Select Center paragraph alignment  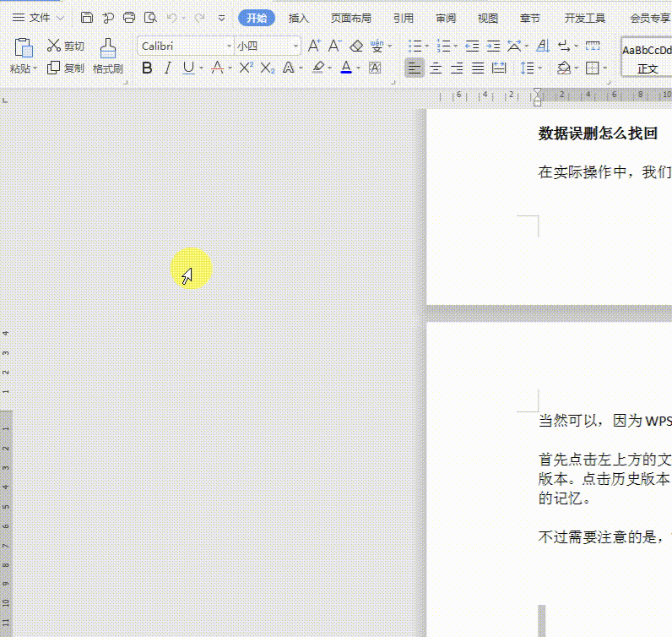pos(436,68)
